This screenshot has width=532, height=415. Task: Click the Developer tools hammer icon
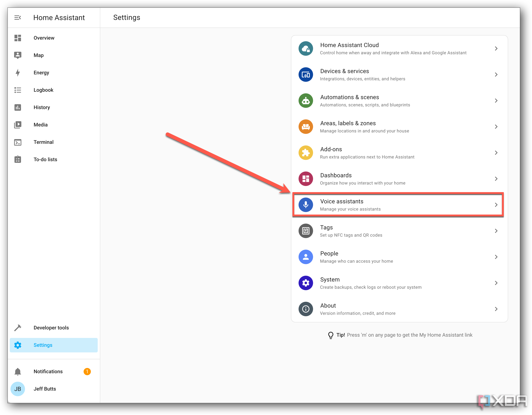18,328
